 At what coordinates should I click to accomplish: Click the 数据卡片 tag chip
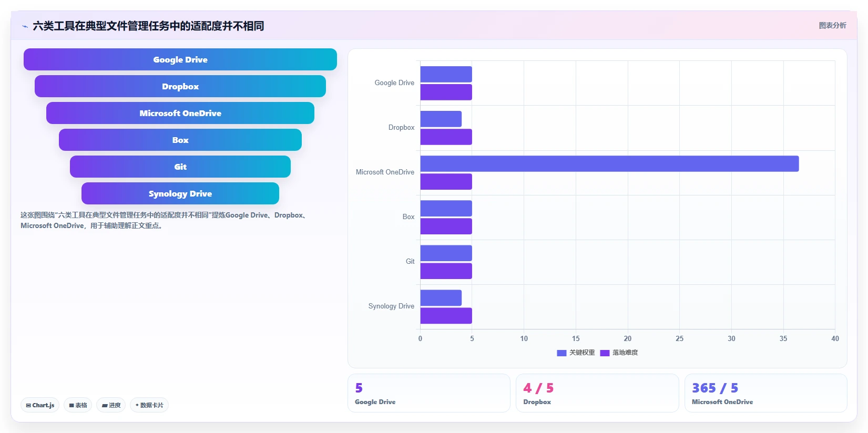[x=149, y=405]
